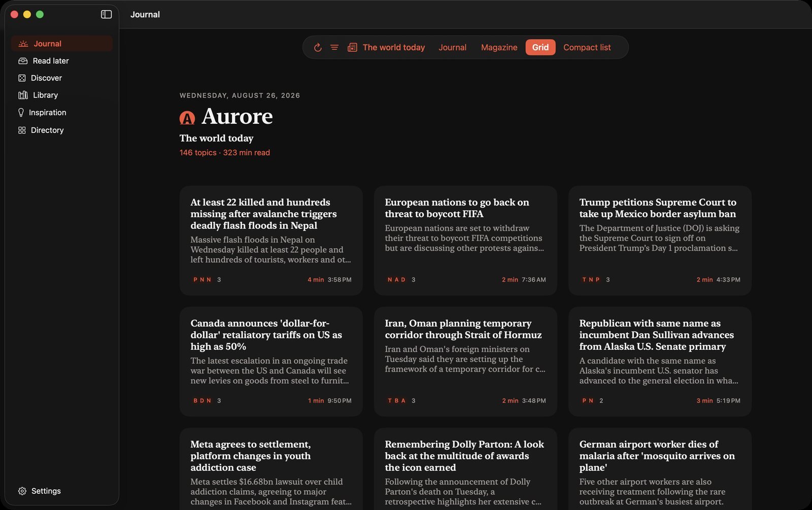
Task: Click The world today heading
Action: point(216,138)
